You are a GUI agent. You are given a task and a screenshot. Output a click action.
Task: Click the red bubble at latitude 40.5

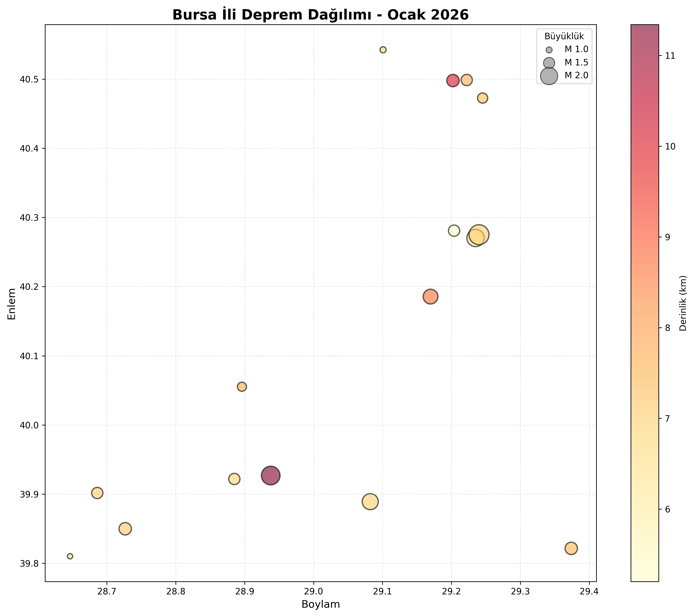[453, 81]
